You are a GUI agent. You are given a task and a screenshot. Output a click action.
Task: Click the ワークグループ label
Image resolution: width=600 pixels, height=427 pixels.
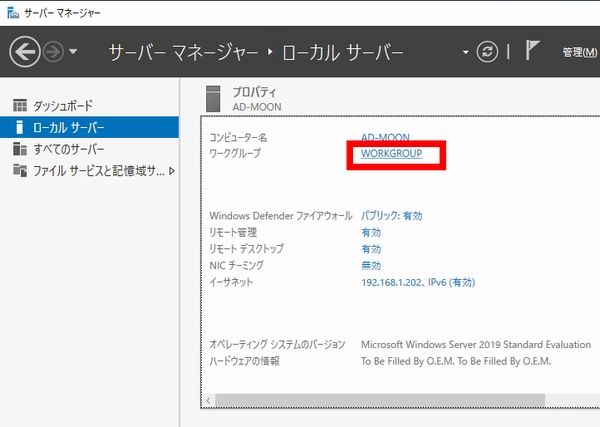235,153
